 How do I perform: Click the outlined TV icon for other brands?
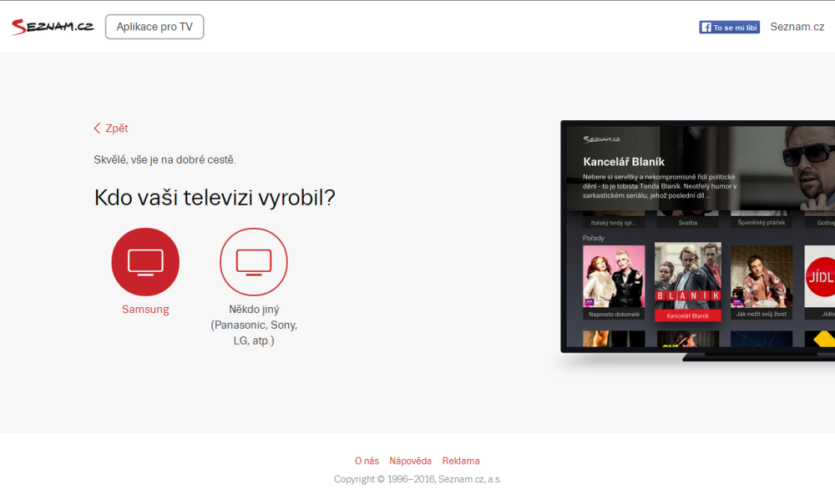tap(254, 261)
